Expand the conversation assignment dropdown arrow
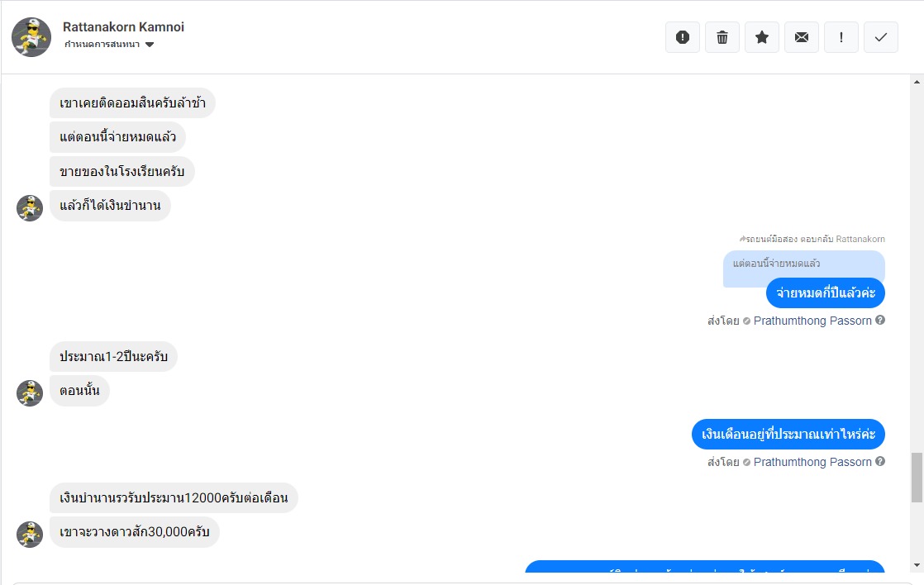924x585 pixels. (150, 45)
